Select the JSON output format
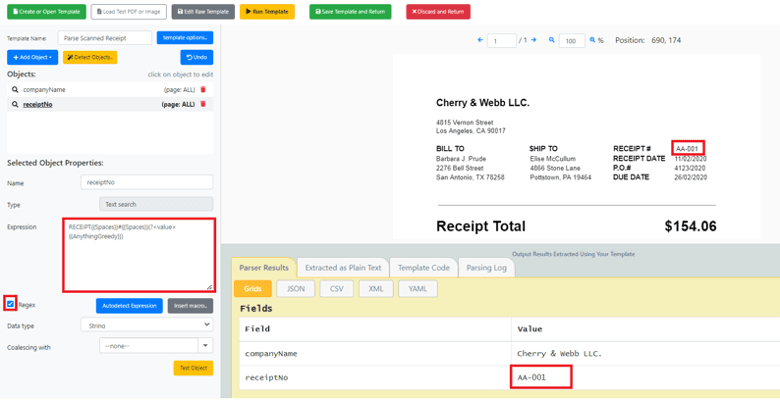Screen dimensions: 780x400 (x=293, y=289)
